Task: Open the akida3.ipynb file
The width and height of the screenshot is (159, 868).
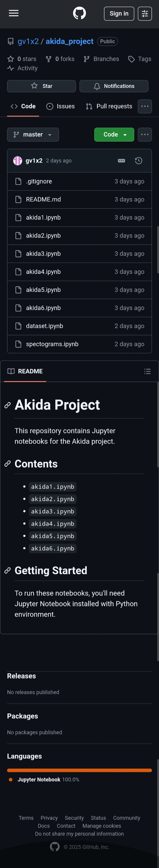Action: (x=43, y=254)
